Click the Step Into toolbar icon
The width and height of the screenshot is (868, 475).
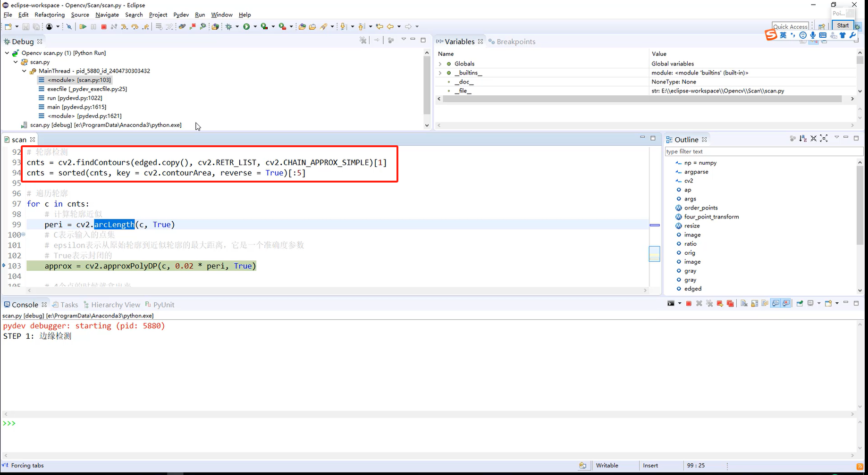tap(124, 26)
